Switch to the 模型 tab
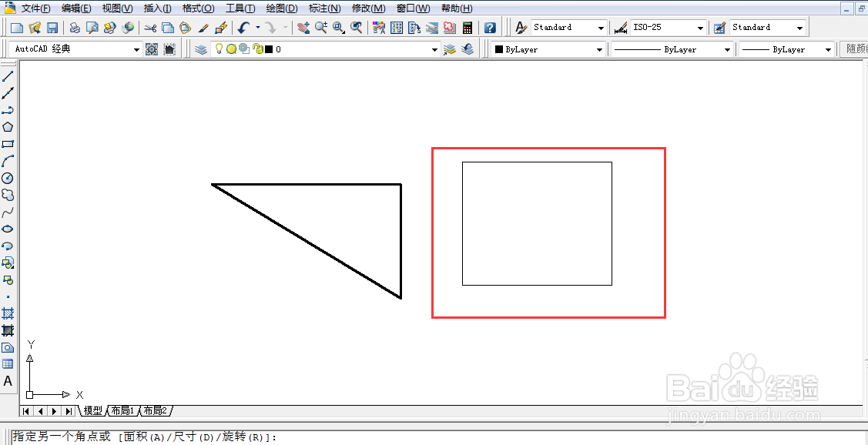Image resolution: width=868 pixels, height=445 pixels. pyautogui.click(x=93, y=410)
